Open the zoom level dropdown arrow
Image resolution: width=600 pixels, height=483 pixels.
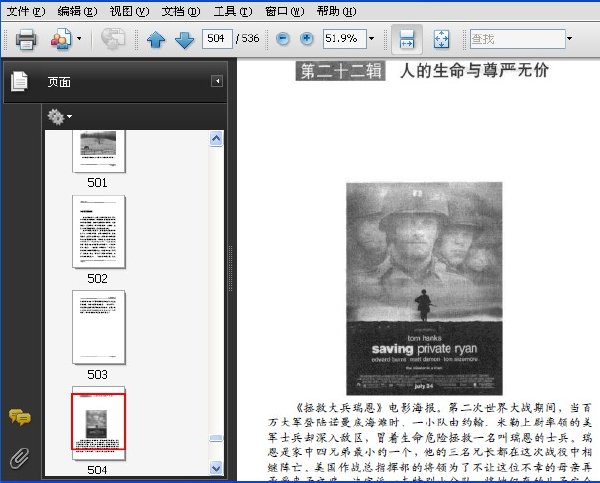371,39
